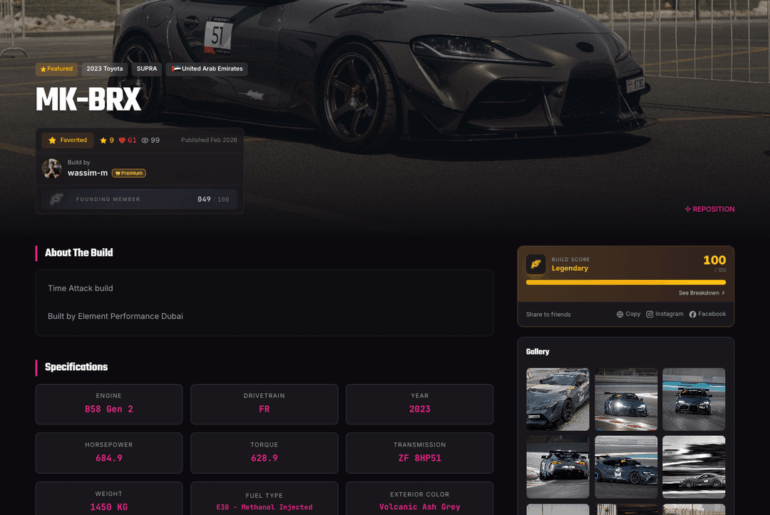Select the 2023 Toyota tag
This screenshot has width=770, height=515.
click(x=105, y=69)
